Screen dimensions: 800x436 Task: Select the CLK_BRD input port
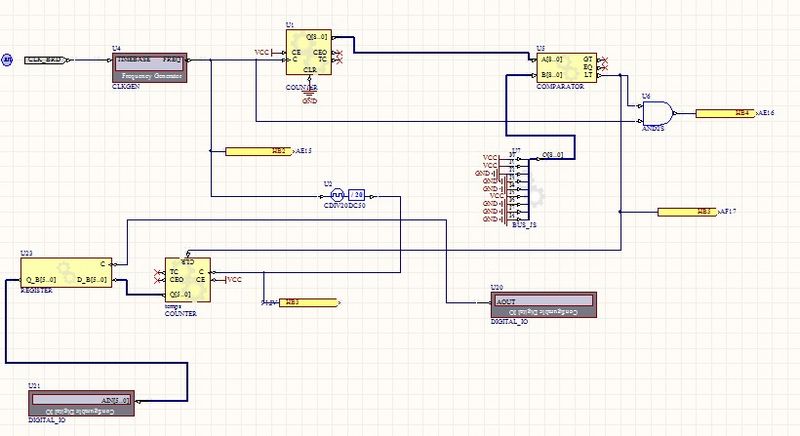tap(43, 60)
